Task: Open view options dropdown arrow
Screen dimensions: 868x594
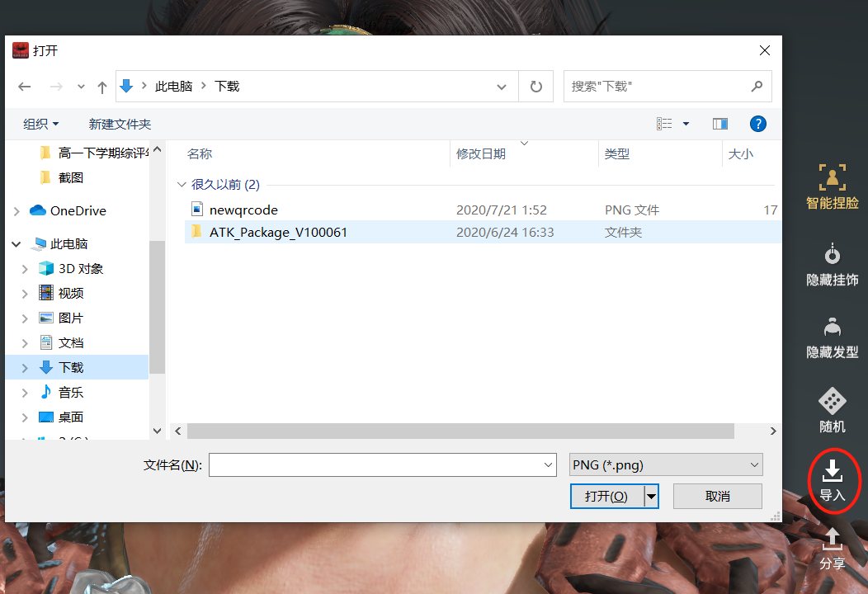Action: (686, 124)
